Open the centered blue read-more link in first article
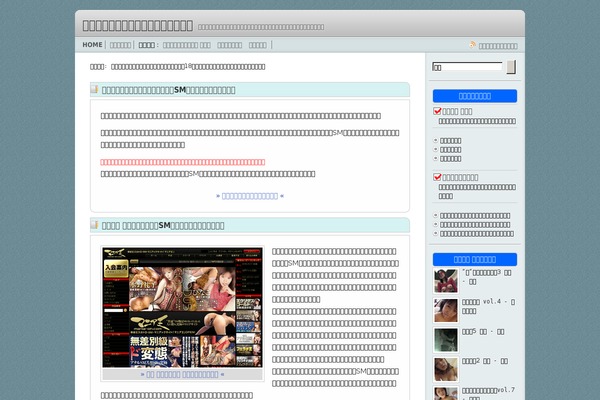Viewport: 600px width, 400px height. (x=250, y=196)
